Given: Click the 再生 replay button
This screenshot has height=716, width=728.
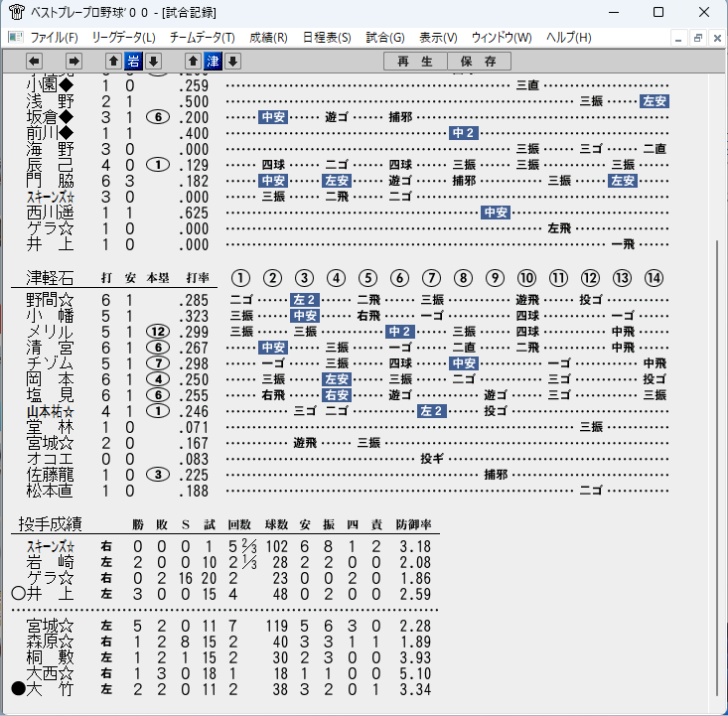Looking at the screenshot, I should tap(415, 62).
